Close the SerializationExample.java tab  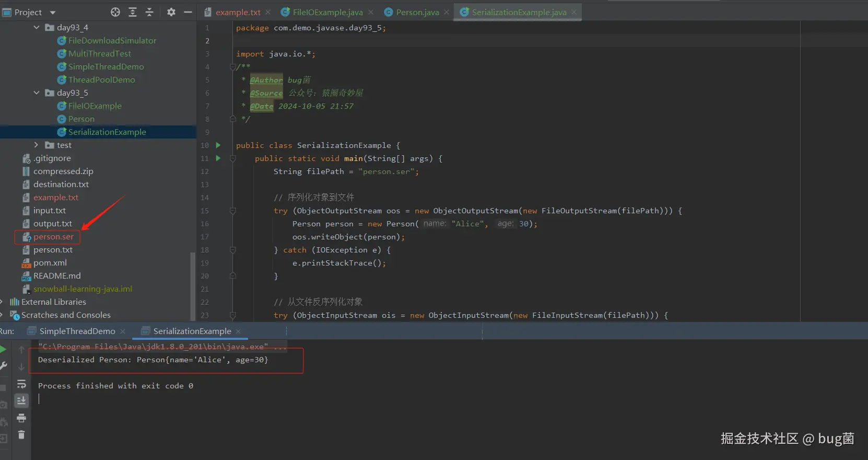[574, 12]
